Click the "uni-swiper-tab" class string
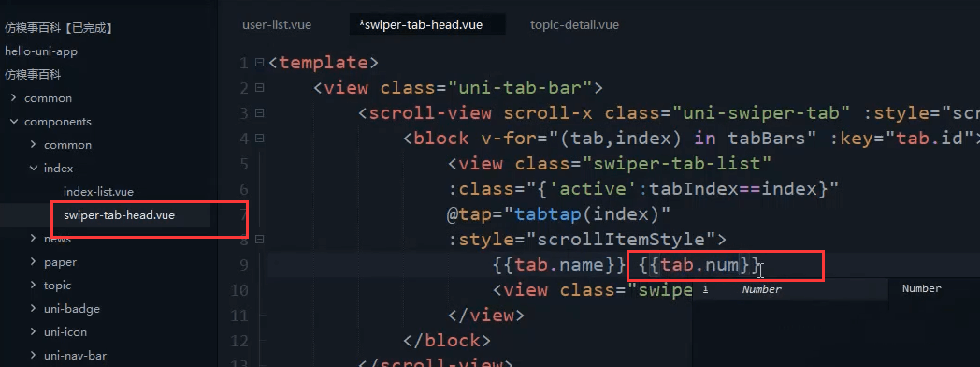This screenshot has height=367, width=980. pyautogui.click(x=760, y=114)
